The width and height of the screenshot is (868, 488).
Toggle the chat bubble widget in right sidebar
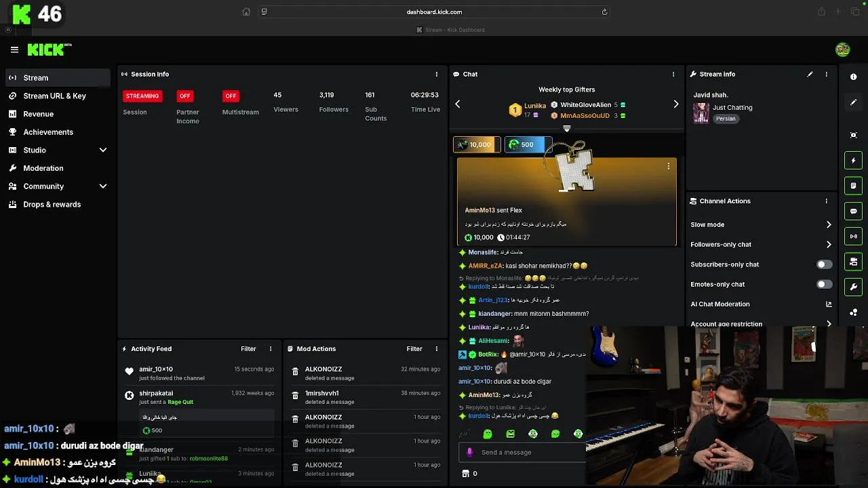point(854,211)
